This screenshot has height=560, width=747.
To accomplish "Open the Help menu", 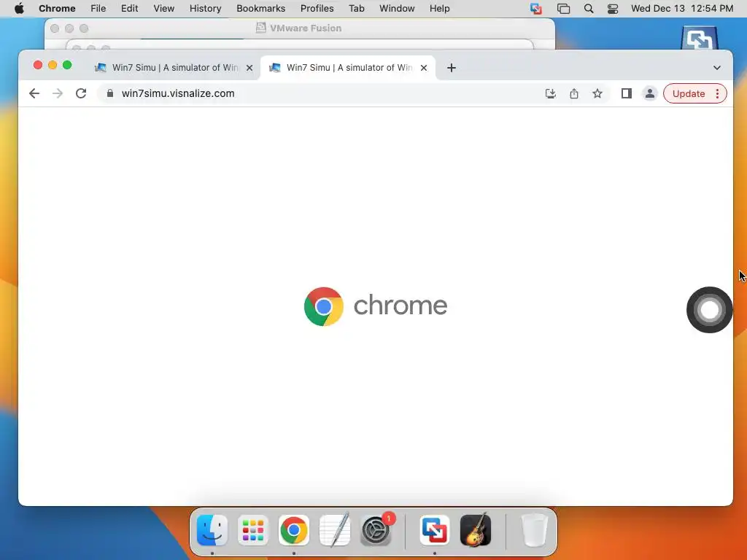I will pyautogui.click(x=440, y=9).
